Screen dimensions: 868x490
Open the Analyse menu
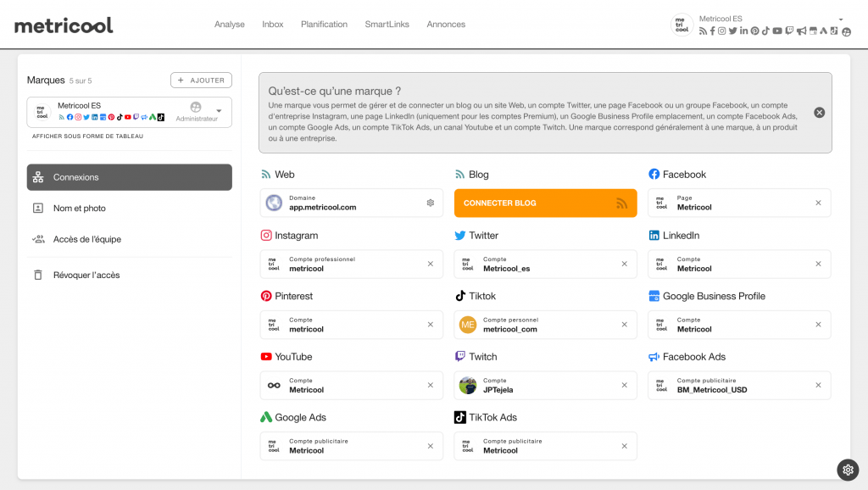pyautogui.click(x=230, y=25)
